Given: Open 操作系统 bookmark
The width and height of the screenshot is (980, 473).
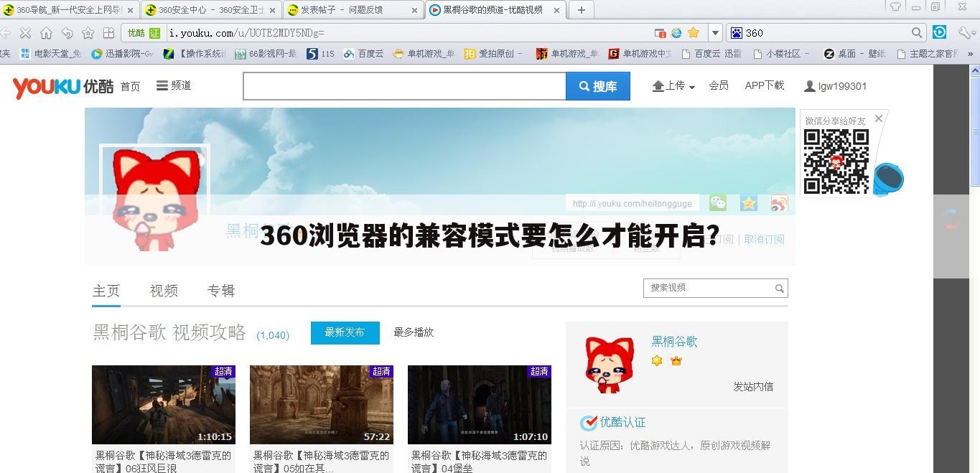Looking at the screenshot, I should point(195,54).
